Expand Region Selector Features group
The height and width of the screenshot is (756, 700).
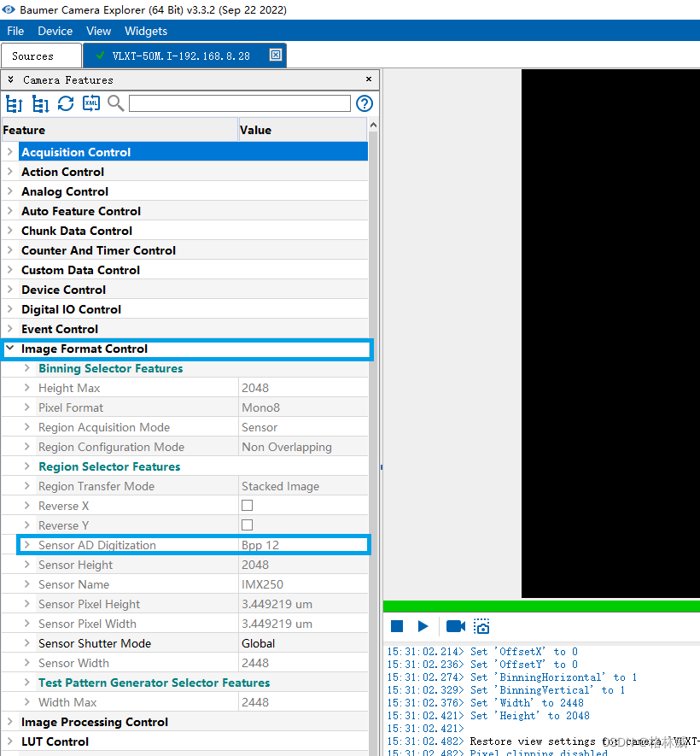(x=27, y=466)
